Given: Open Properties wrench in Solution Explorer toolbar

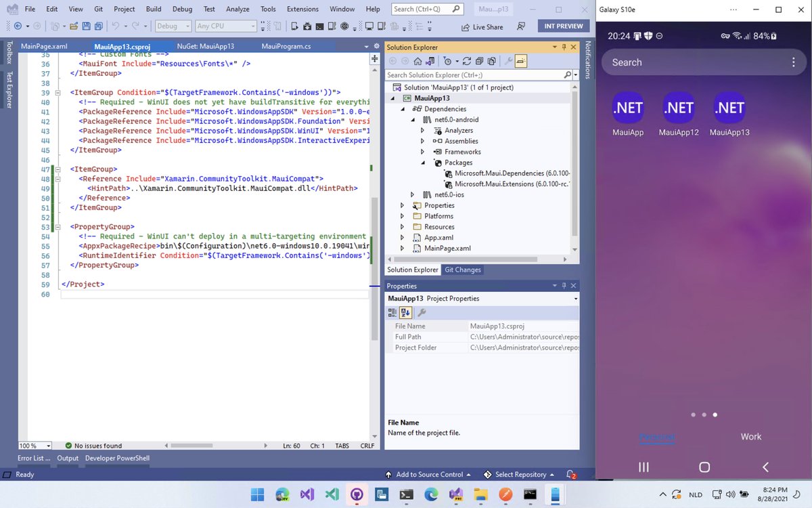Looking at the screenshot, I should tap(509, 61).
